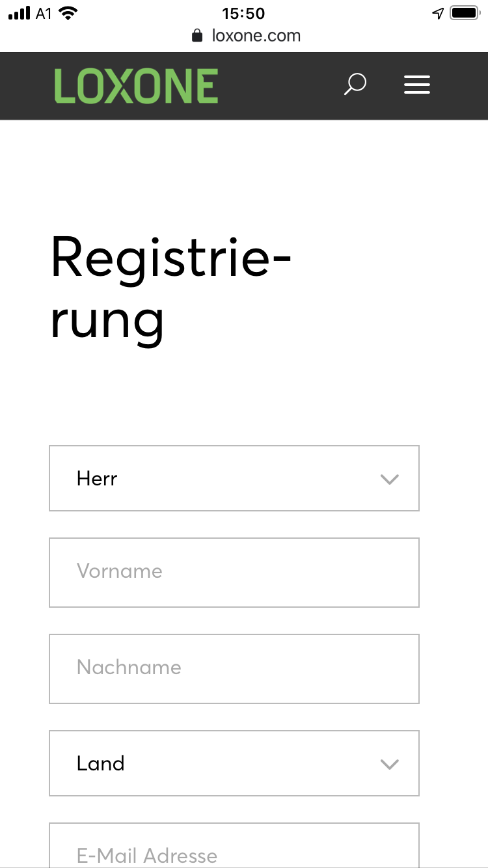
Task: Click the chevron arrow in the Land field
Action: (x=389, y=765)
